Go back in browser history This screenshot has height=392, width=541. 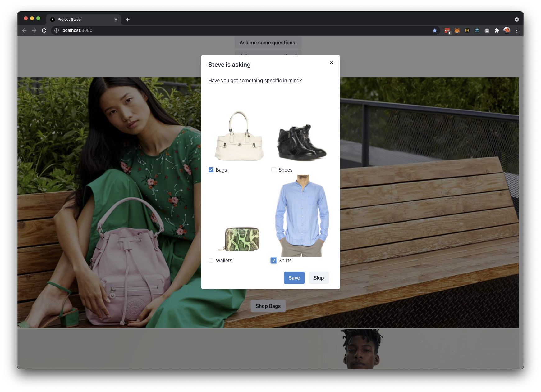click(24, 30)
